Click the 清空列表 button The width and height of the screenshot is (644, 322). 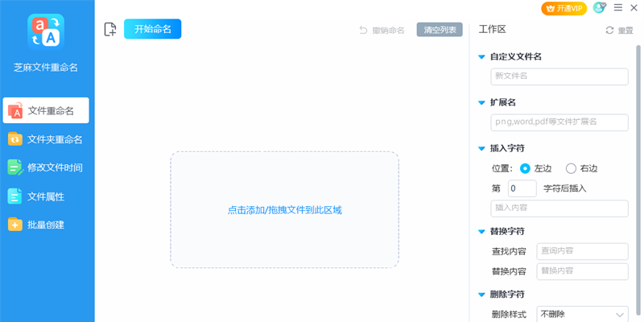pos(440,30)
